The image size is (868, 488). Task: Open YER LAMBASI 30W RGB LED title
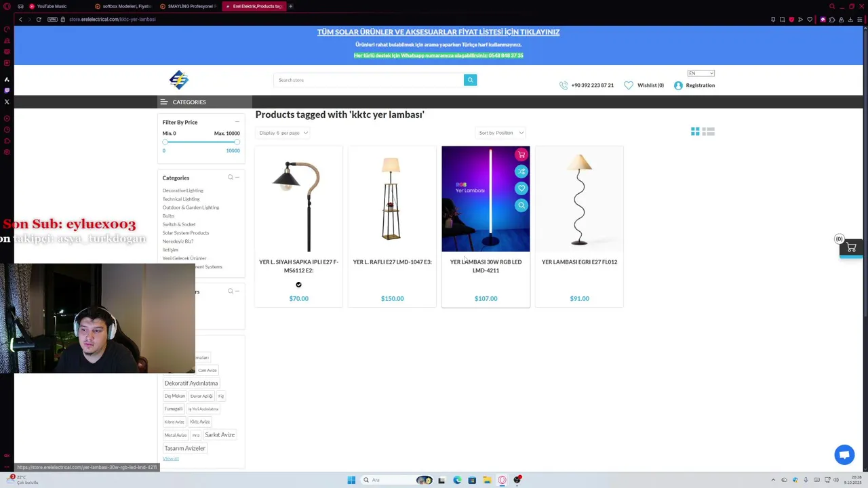(486, 266)
